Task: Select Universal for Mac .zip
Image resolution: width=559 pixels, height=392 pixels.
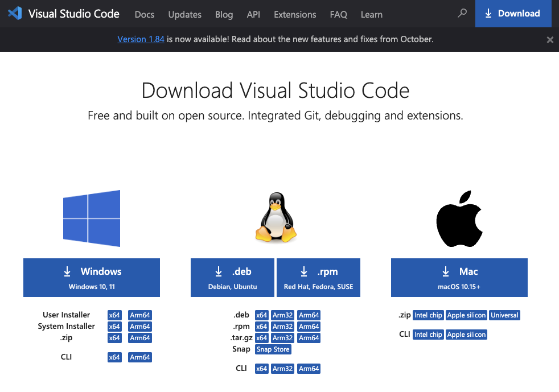Action: pyautogui.click(x=504, y=315)
